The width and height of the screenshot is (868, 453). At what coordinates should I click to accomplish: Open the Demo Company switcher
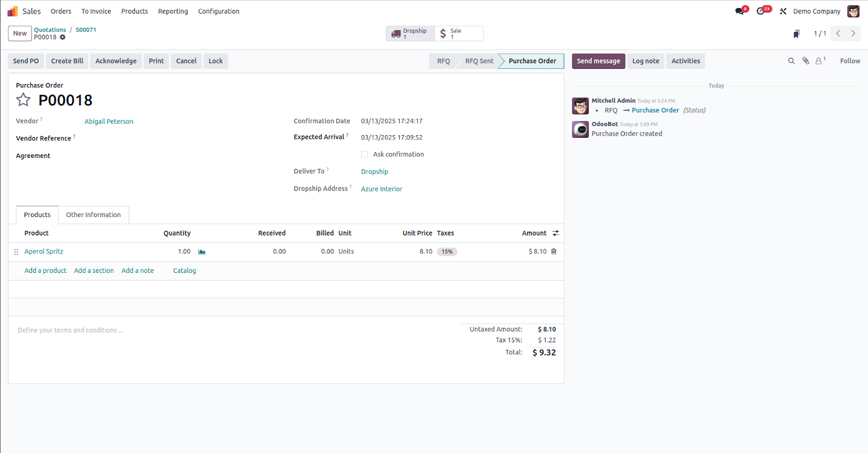(x=816, y=11)
